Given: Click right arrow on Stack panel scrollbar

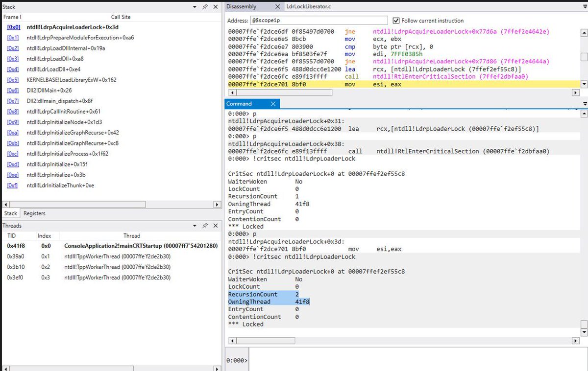Looking at the screenshot, I should pyautogui.click(x=217, y=205).
